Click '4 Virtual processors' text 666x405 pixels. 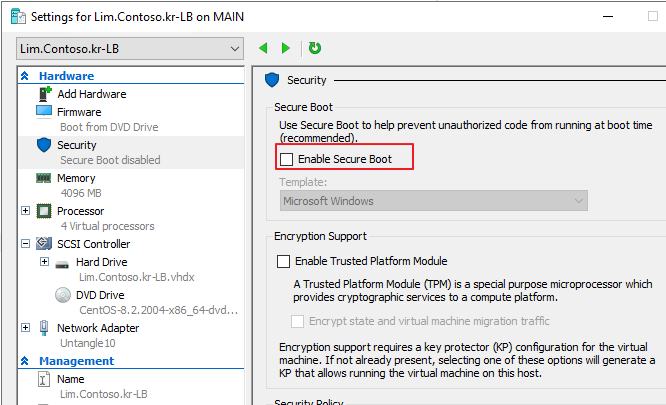coord(107,226)
